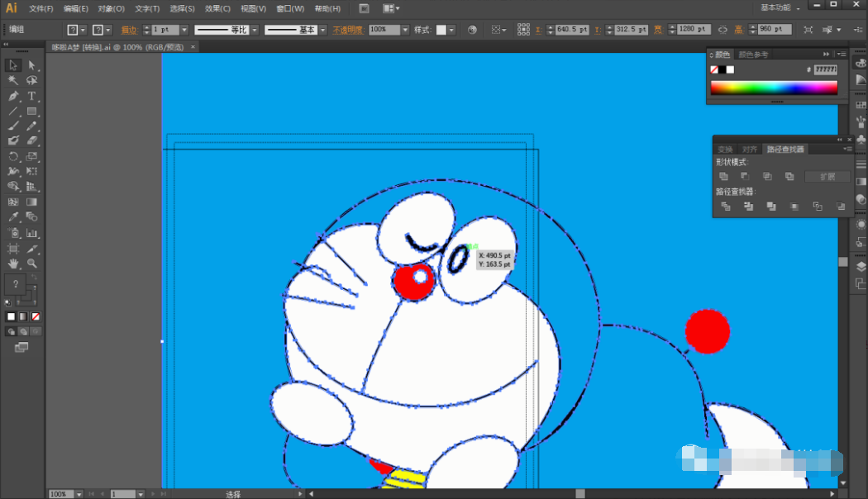Click Merge icon in Pathfinder row
The height and width of the screenshot is (499, 868).
pos(771,207)
